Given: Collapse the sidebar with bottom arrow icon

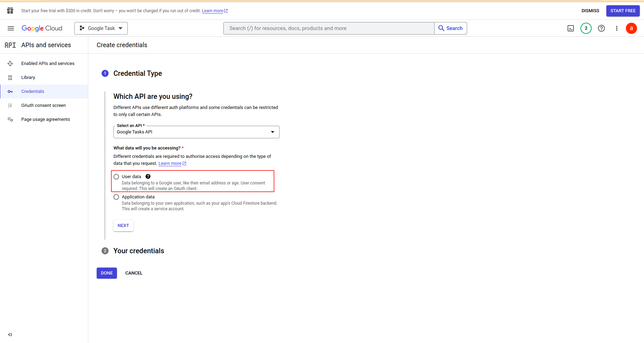Looking at the screenshot, I should pos(10,335).
